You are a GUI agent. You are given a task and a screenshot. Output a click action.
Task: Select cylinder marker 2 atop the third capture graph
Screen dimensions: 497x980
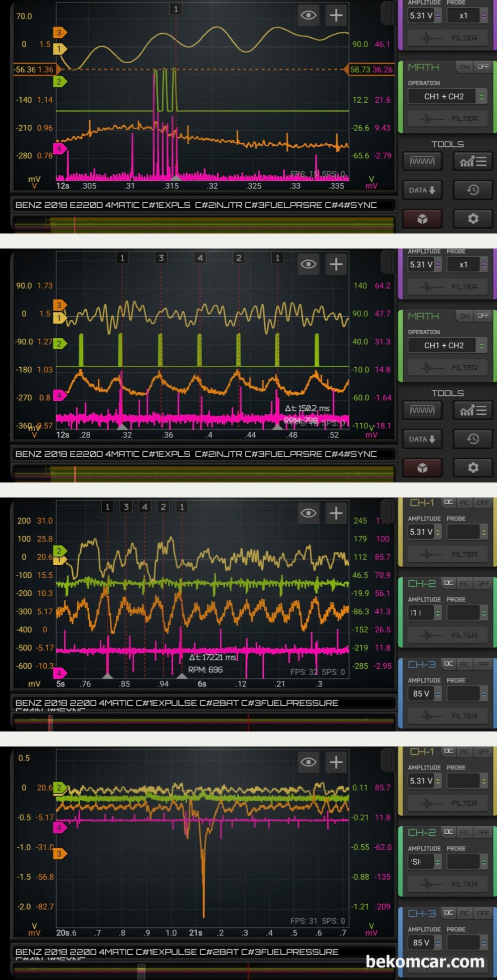(x=163, y=507)
